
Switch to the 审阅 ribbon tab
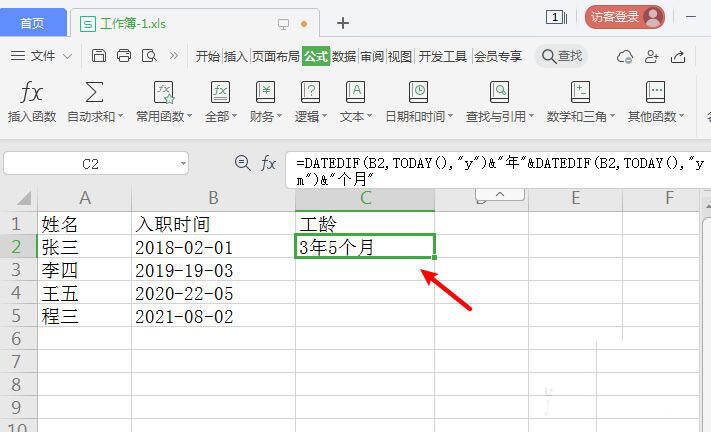tap(372, 57)
